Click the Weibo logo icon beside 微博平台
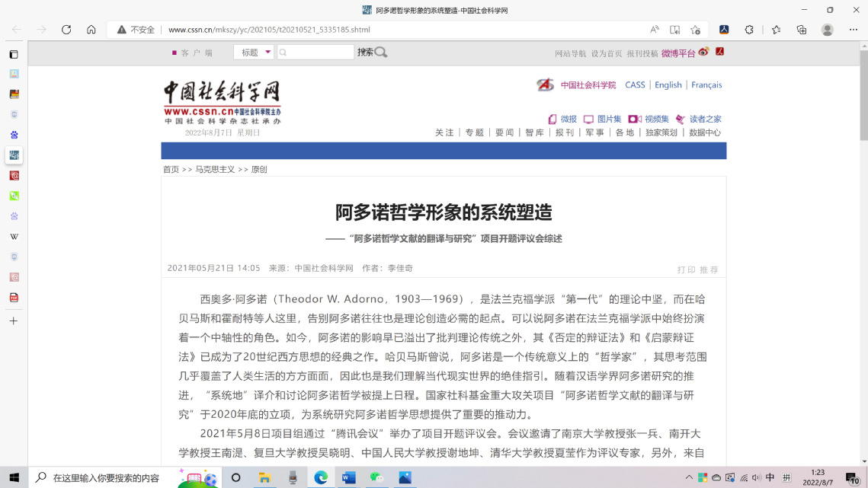 (703, 52)
